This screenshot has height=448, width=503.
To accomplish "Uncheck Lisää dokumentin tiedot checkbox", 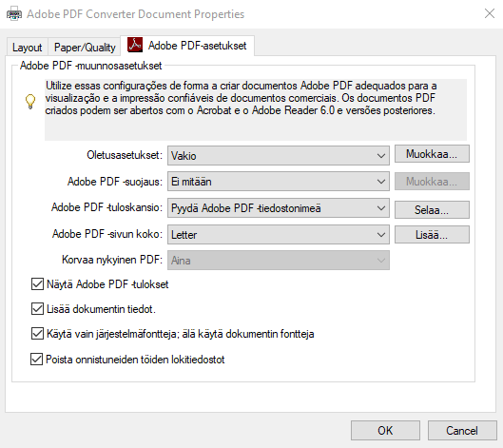I will 37,309.
